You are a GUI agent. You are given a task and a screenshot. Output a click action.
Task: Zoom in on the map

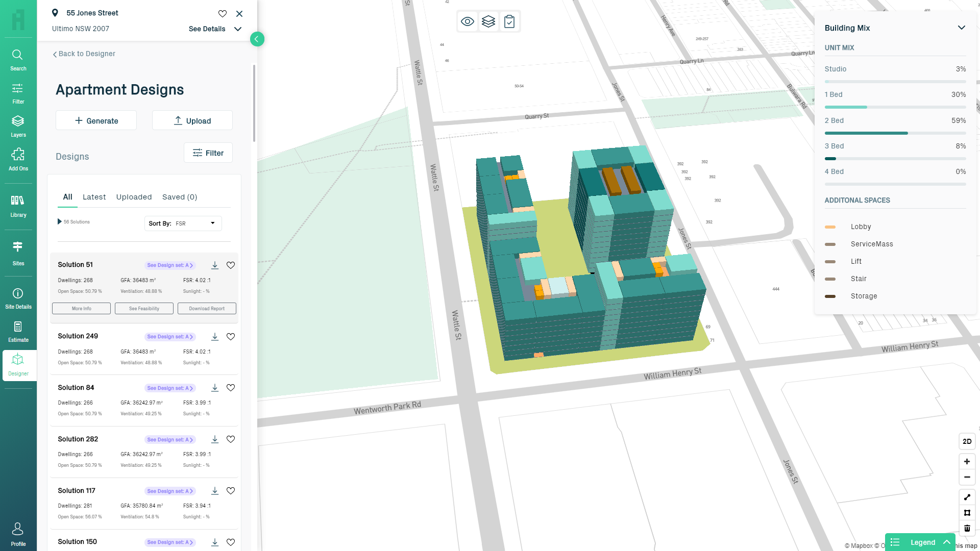tap(967, 462)
